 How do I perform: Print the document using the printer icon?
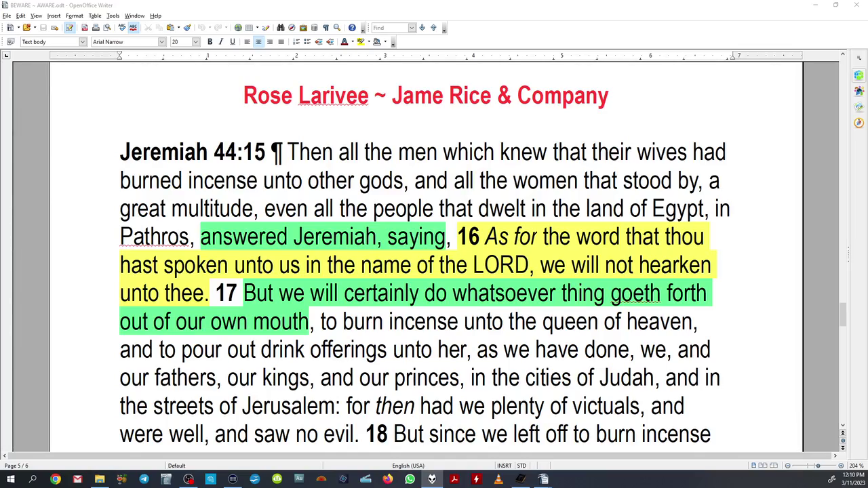coord(96,28)
